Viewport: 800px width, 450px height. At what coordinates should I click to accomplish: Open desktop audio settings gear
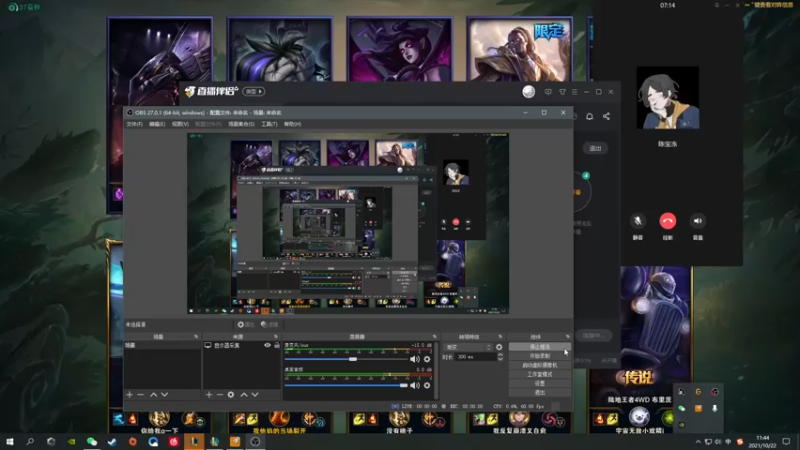coord(427,385)
